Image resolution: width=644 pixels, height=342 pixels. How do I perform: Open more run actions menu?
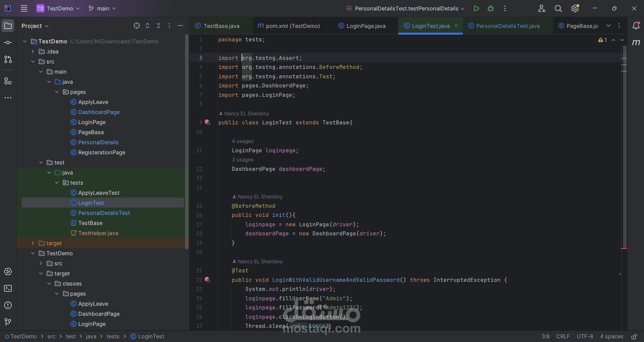point(505,8)
